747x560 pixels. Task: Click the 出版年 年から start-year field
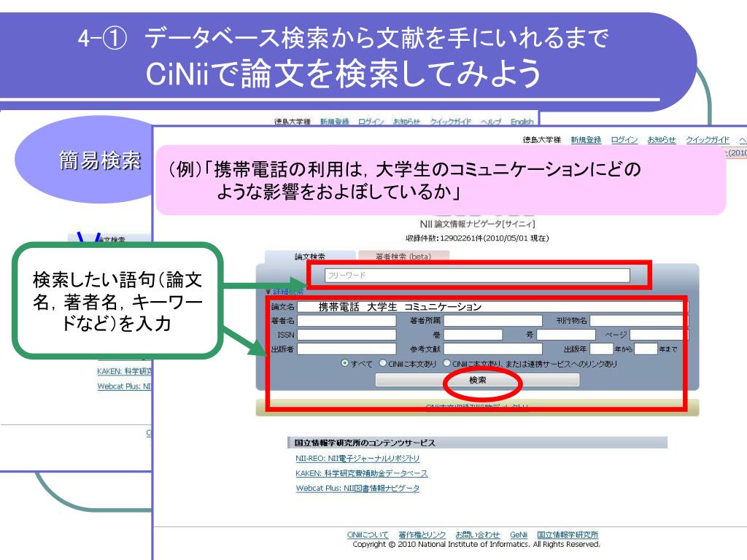coord(601,349)
